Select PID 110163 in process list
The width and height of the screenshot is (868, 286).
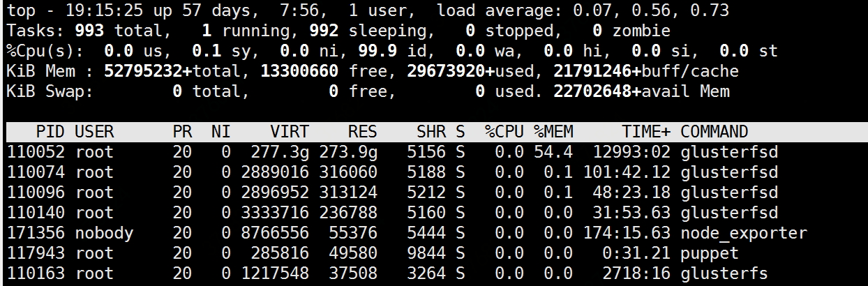point(35,273)
